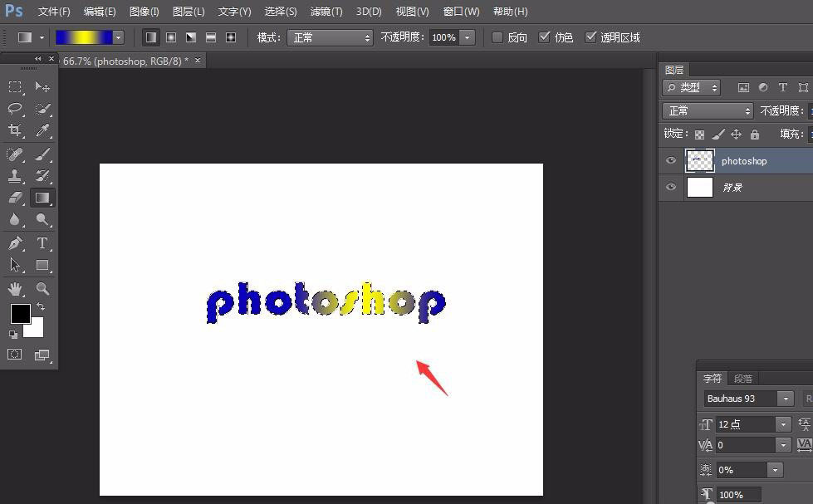Image resolution: width=813 pixels, height=504 pixels.
Task: Select the Pen tool
Action: tap(15, 242)
